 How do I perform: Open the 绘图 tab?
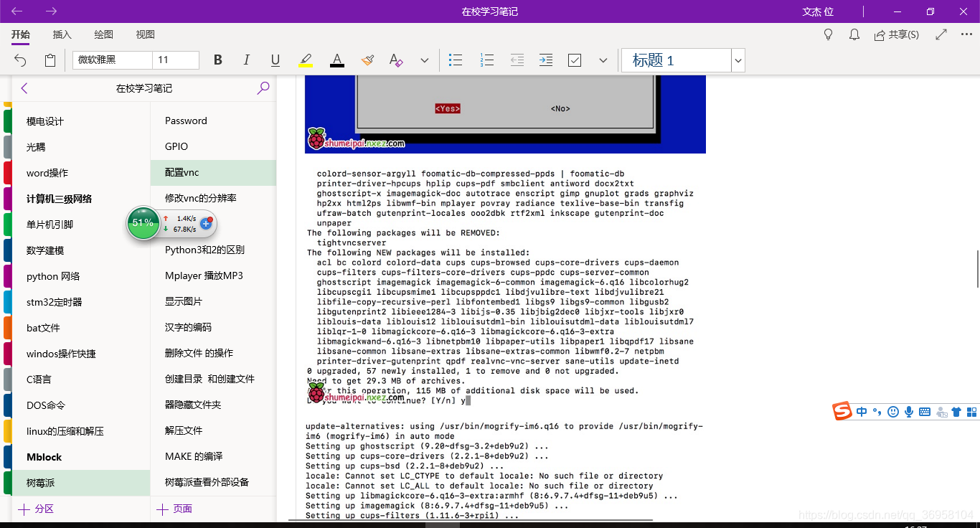(x=104, y=34)
